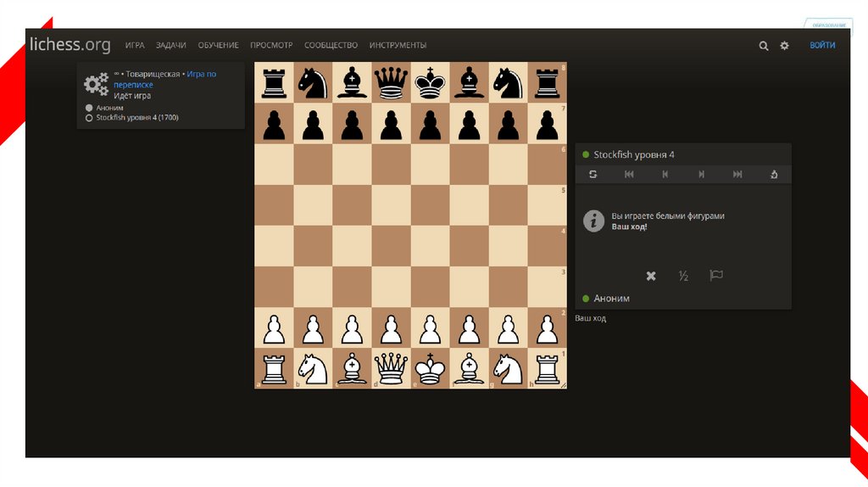Screen dimensions: 868x487
Task: Click 'Stockfish уровня 4 (1700)' in info panel
Action: point(137,117)
